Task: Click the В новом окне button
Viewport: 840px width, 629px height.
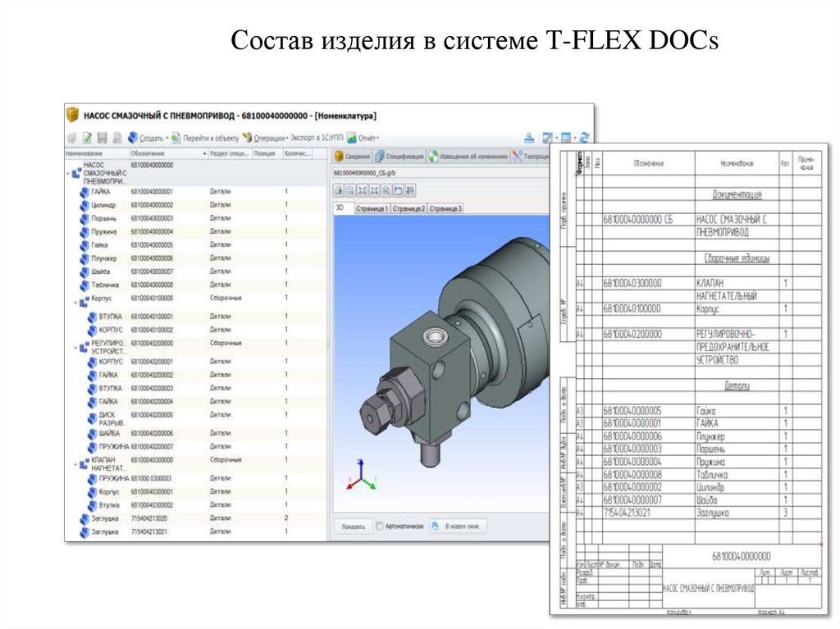Action: tap(456, 526)
